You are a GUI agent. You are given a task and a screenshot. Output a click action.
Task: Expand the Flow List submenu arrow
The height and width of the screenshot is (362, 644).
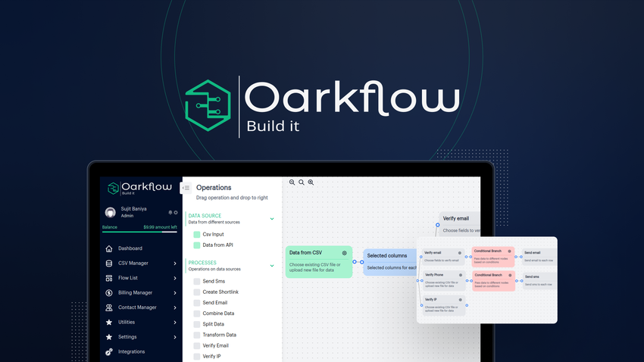tap(175, 278)
